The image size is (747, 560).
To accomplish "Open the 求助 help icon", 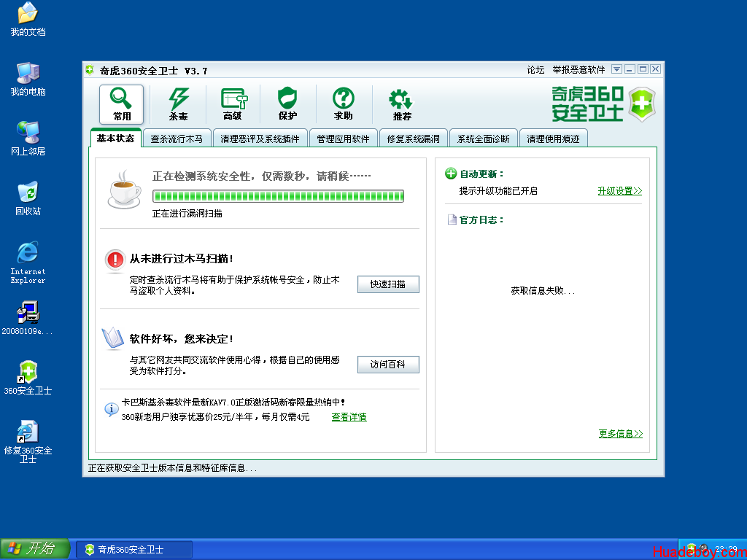I will tap(343, 104).
